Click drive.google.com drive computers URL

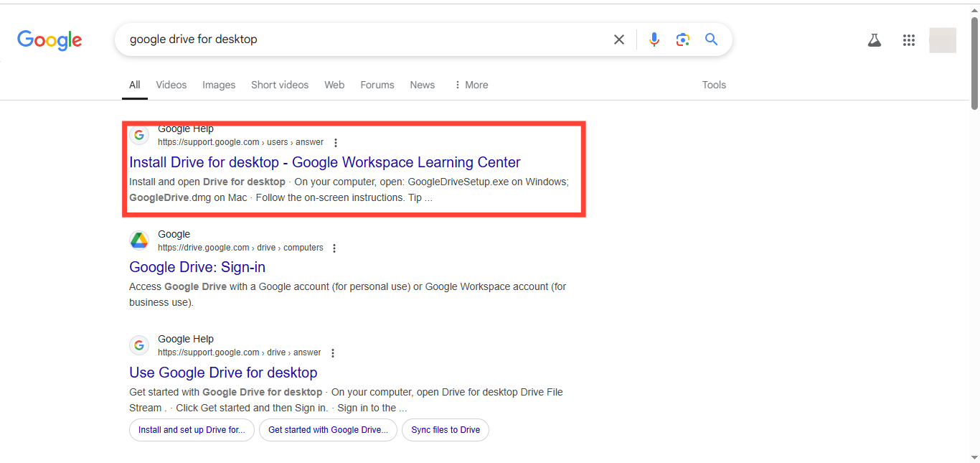(240, 248)
